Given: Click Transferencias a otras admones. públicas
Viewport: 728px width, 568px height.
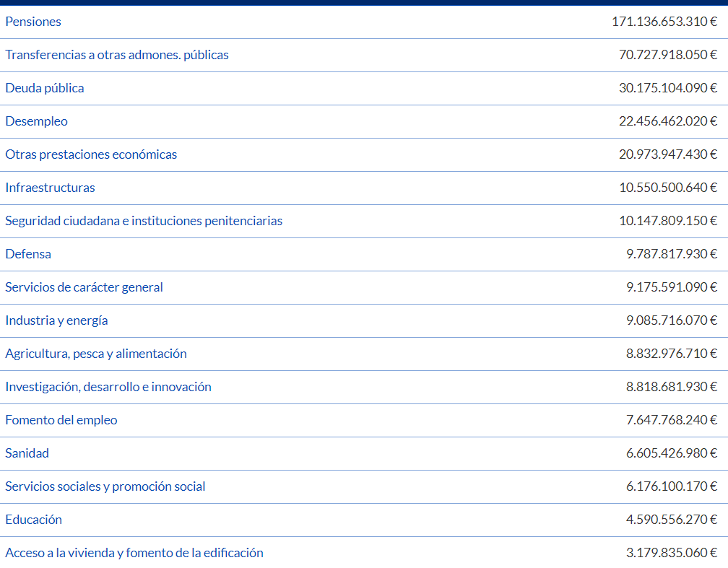Looking at the screenshot, I should [x=117, y=55].
